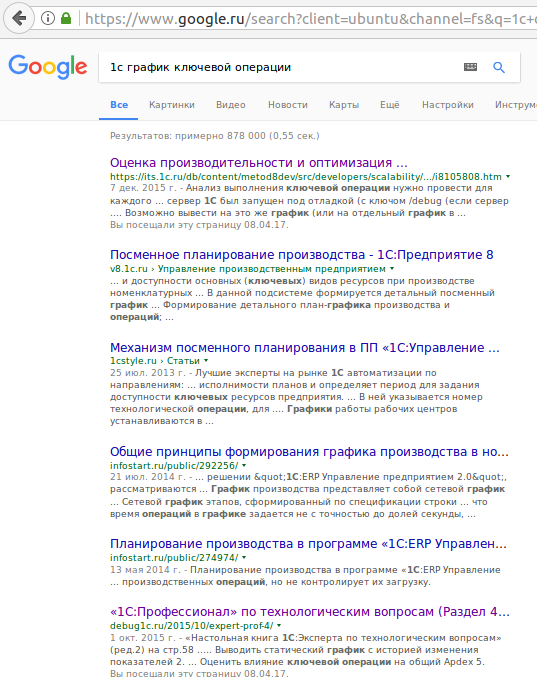This screenshot has width=537, height=677.
Task: Expand dropdown arrow next to infostart.ru/public/274974/
Action: (x=244, y=557)
